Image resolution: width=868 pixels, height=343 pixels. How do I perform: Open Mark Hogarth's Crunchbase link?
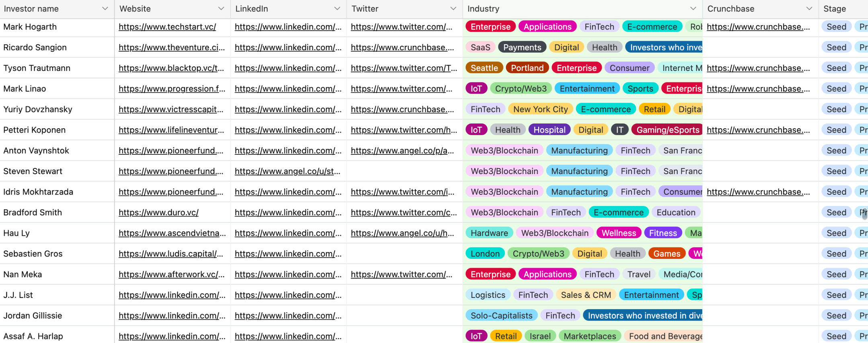coord(758,27)
